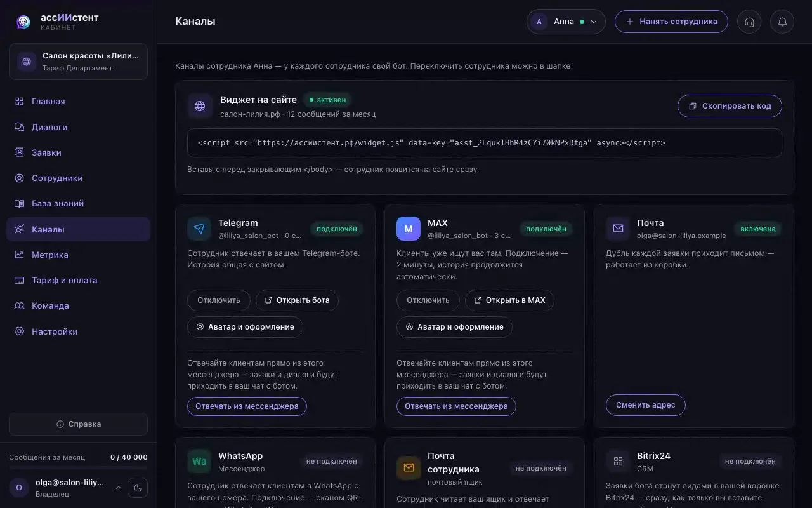Click the 0 / 40 000 messages counter

[129, 457]
